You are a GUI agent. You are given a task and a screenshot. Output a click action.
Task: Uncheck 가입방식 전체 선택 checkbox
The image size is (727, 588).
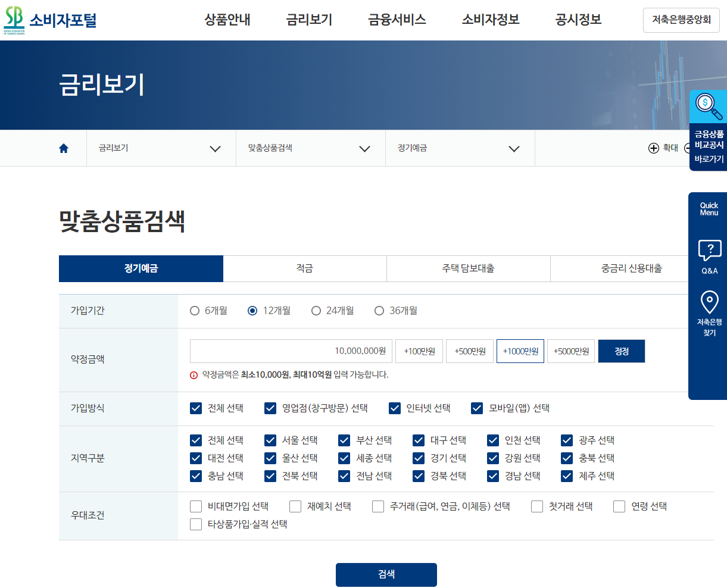click(196, 408)
